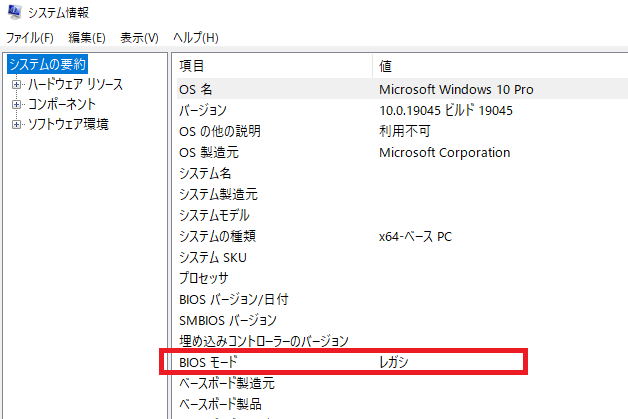Screen dimensions: 628x419
Task: Select the ハードウェア リソース tree label
Action: [x=75, y=85]
